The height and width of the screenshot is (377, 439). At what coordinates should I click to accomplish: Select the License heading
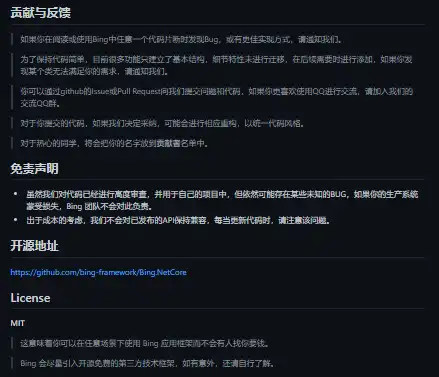pyautogui.click(x=30, y=298)
